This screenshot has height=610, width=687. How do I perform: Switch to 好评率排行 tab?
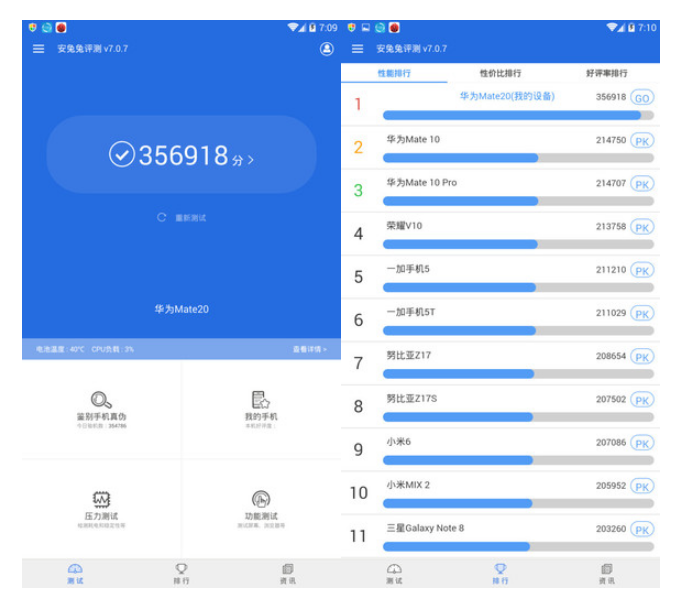tap(607, 73)
